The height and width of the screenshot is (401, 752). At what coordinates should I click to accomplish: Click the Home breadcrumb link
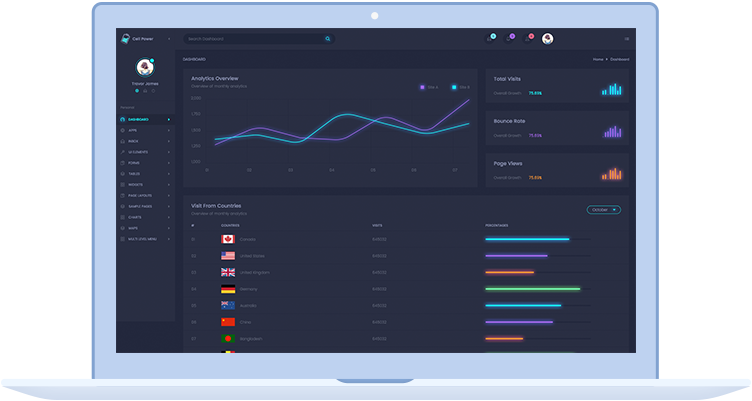tap(598, 60)
